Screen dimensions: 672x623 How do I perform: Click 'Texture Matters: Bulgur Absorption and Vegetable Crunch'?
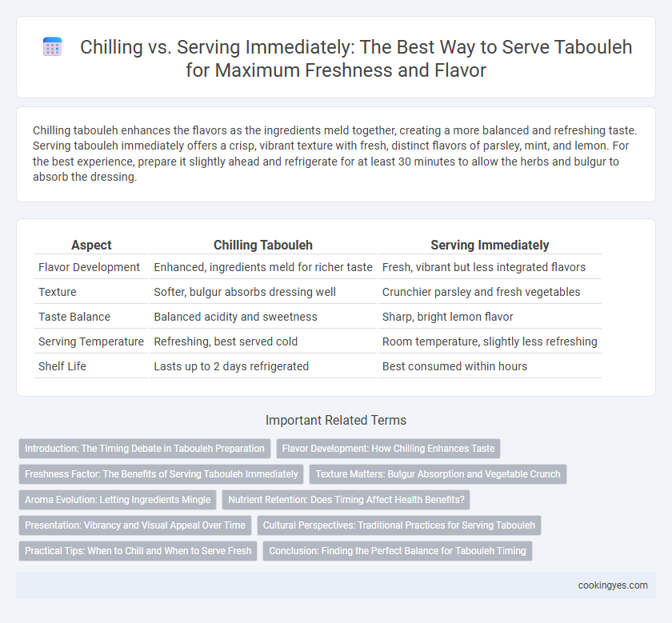(438, 474)
